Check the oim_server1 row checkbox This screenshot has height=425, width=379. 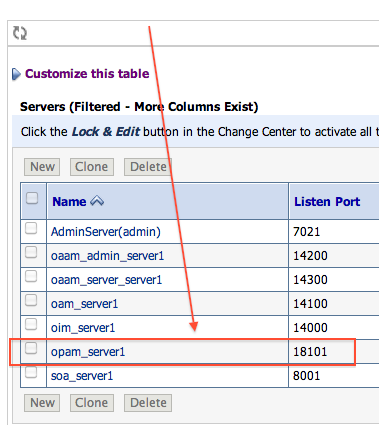[31, 325]
